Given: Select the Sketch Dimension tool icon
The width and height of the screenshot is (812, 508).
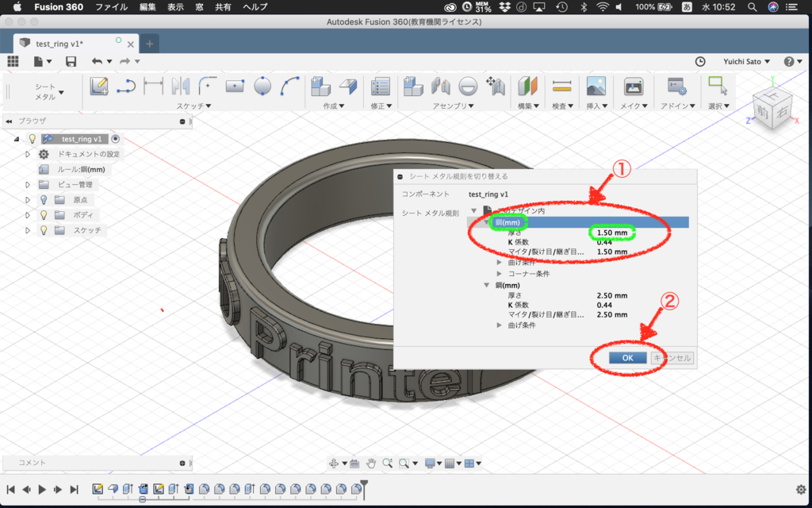Looking at the screenshot, I should point(153,86).
